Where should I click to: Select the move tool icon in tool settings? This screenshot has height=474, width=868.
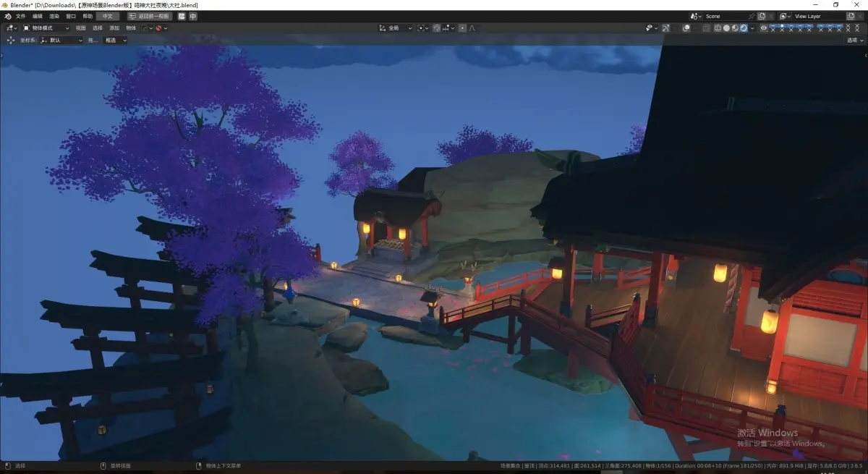pos(11,41)
